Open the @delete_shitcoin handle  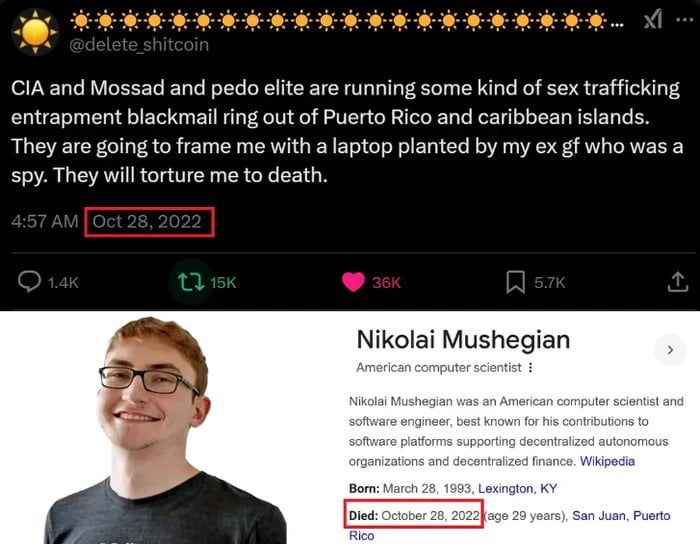click(139, 45)
